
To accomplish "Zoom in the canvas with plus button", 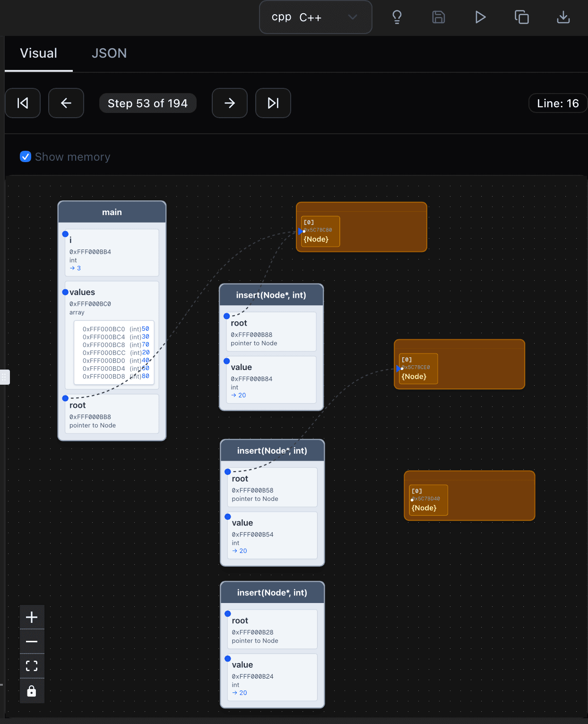I will pyautogui.click(x=32, y=617).
